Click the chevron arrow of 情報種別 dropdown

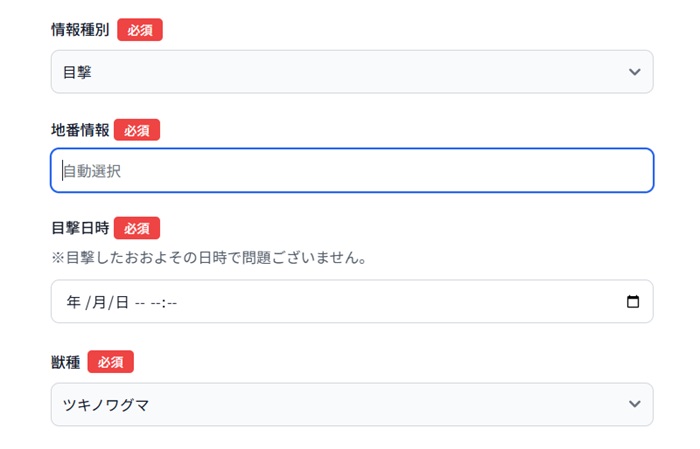click(x=634, y=72)
